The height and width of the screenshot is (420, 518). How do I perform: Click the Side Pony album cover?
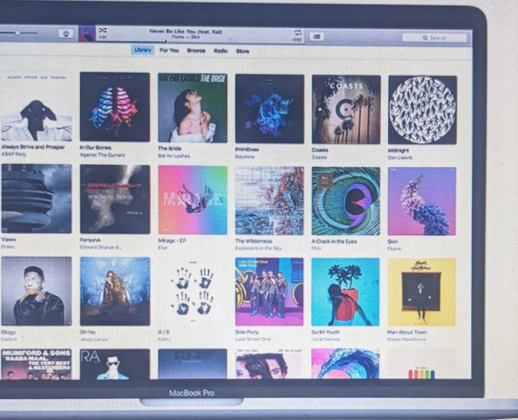269,292
